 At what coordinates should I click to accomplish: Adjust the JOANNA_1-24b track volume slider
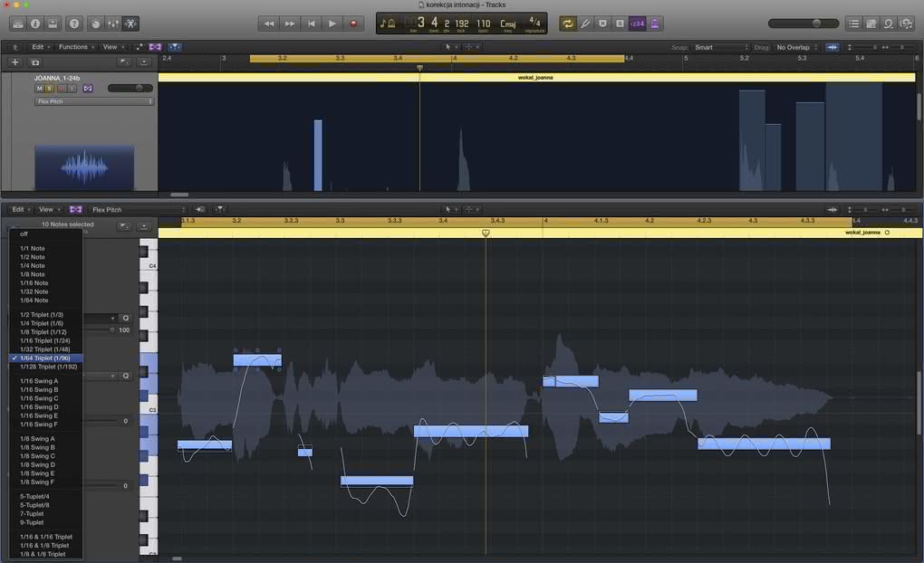(x=130, y=89)
